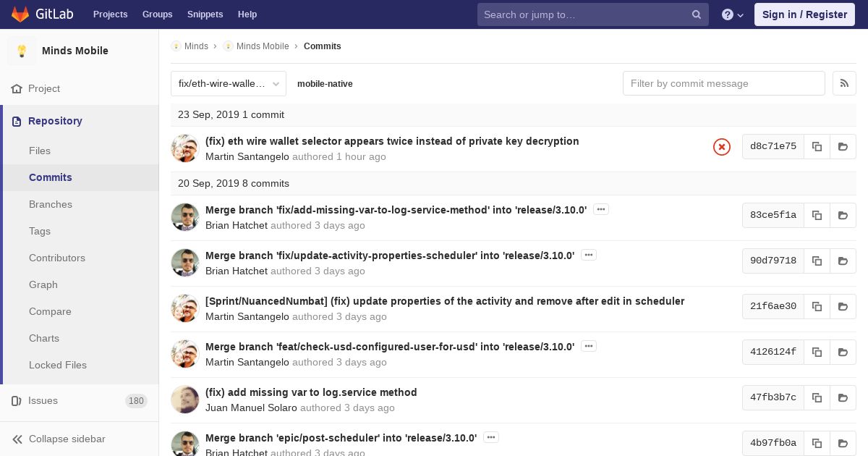This screenshot has height=456, width=868.
Task: Click the Commits breadcrumb label
Action: click(323, 46)
